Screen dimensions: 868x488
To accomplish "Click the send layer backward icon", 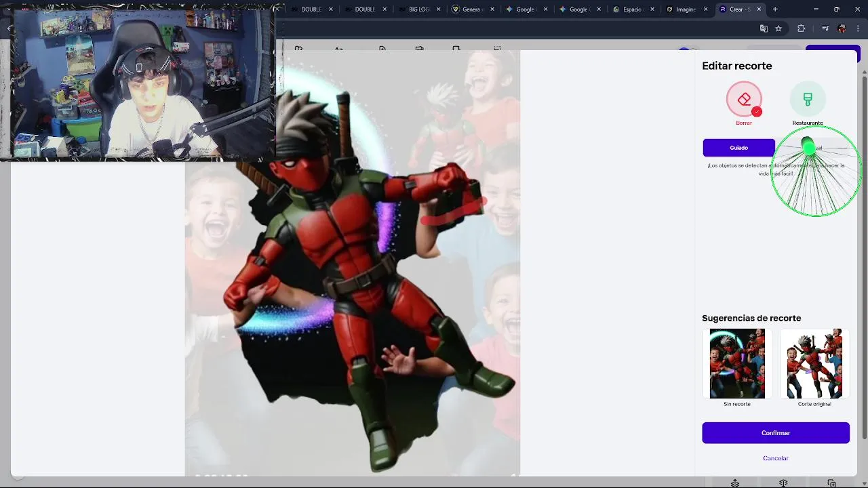I will click(x=783, y=483).
